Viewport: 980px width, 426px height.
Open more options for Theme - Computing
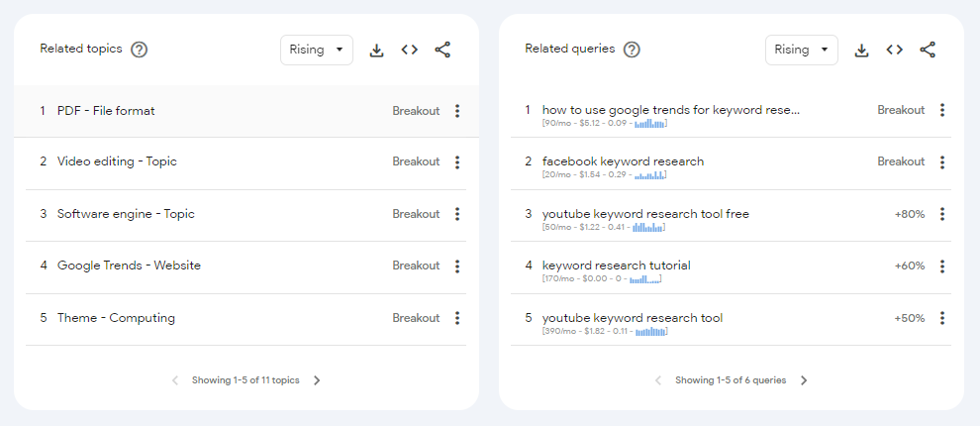click(x=457, y=318)
